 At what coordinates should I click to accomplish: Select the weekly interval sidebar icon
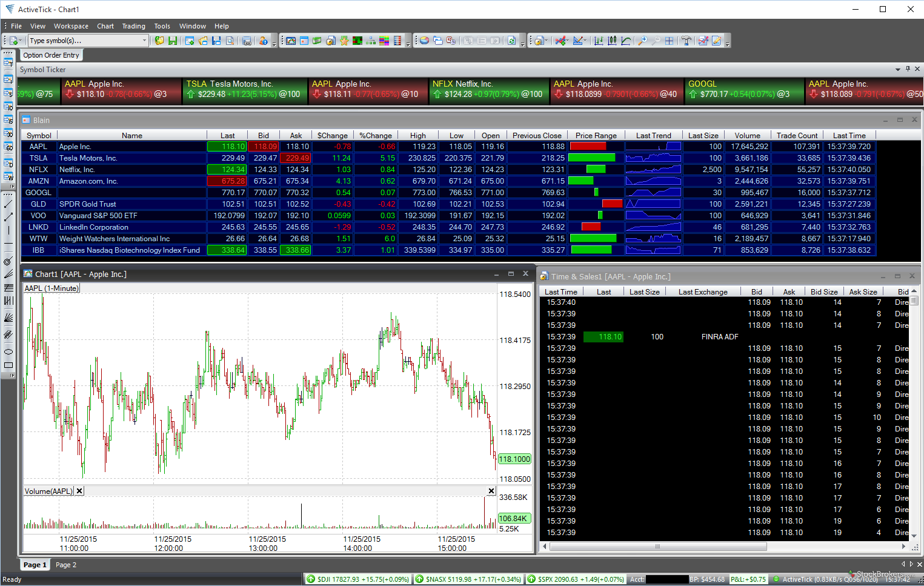click(8, 176)
